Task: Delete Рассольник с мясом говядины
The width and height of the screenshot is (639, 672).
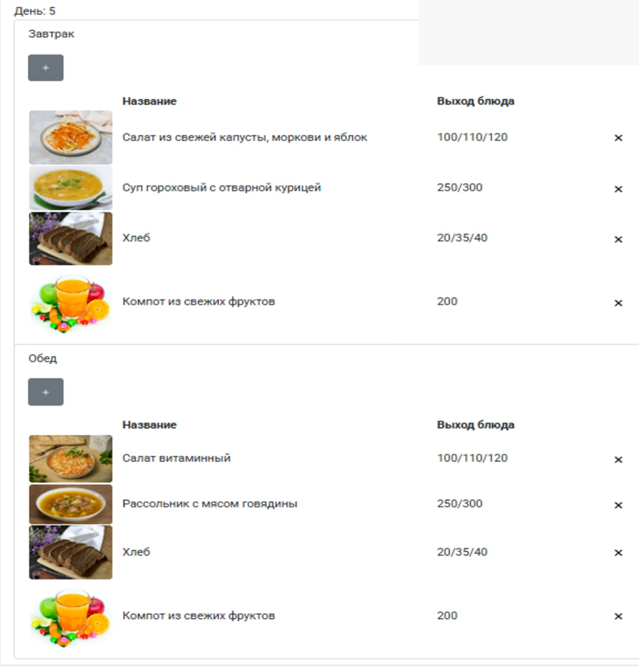Action: click(x=618, y=505)
